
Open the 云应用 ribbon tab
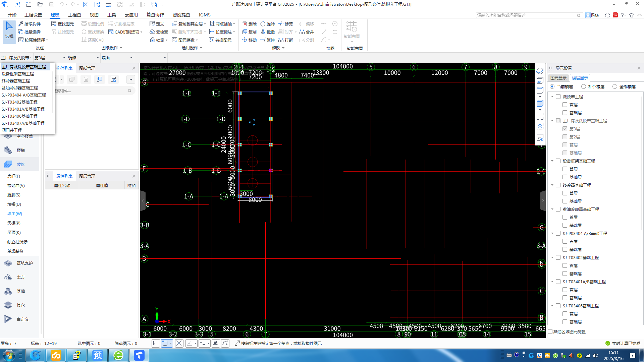tap(131, 15)
